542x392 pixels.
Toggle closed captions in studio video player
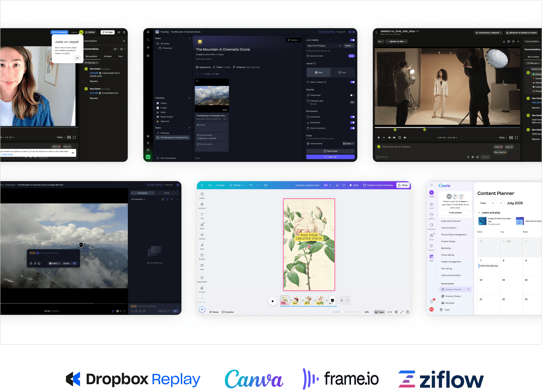tap(511, 137)
